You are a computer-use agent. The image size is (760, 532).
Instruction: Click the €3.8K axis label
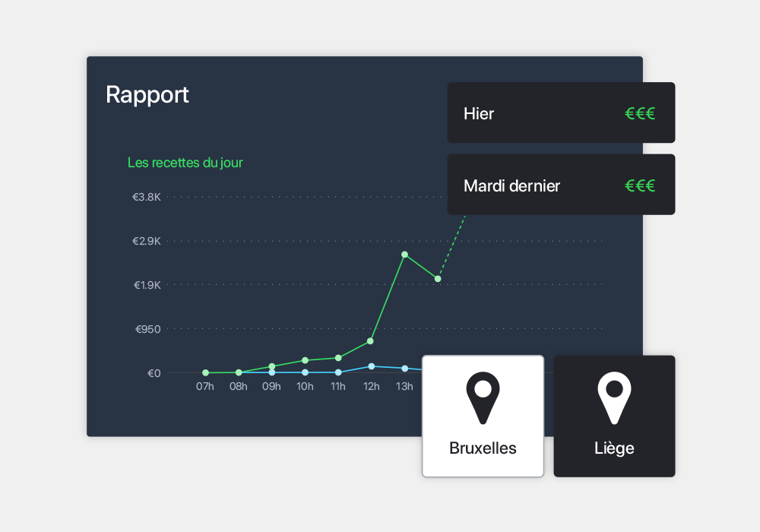tap(147, 197)
